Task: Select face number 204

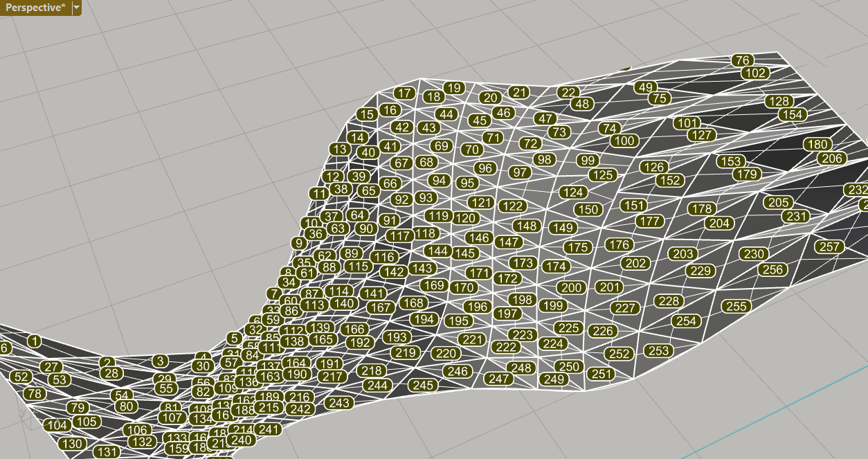Action: pyautogui.click(x=720, y=223)
